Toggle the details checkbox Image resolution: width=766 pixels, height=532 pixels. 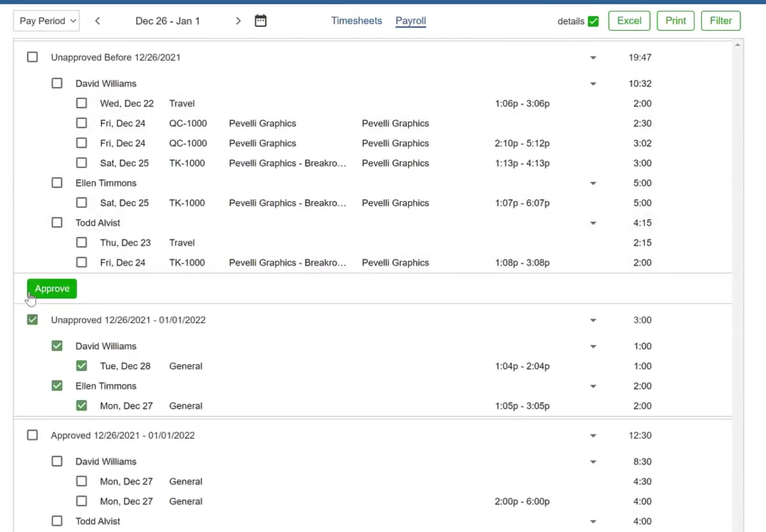pos(593,21)
